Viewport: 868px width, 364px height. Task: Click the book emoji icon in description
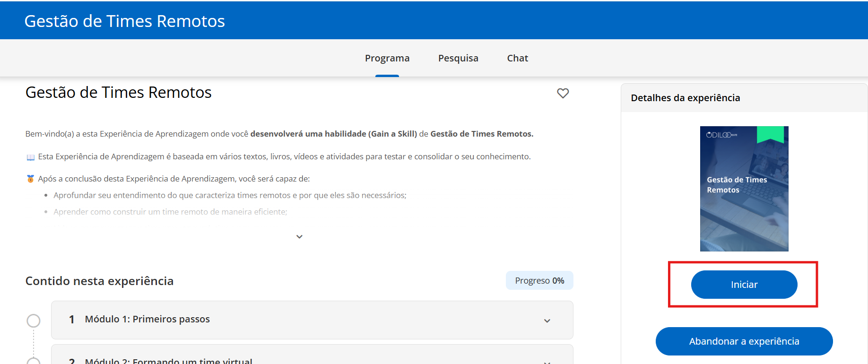31,157
